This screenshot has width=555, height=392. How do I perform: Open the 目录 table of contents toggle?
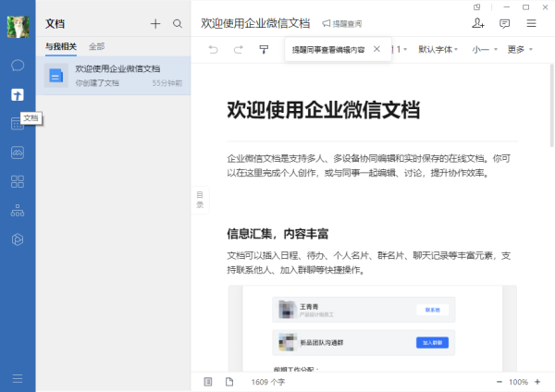pos(200,200)
